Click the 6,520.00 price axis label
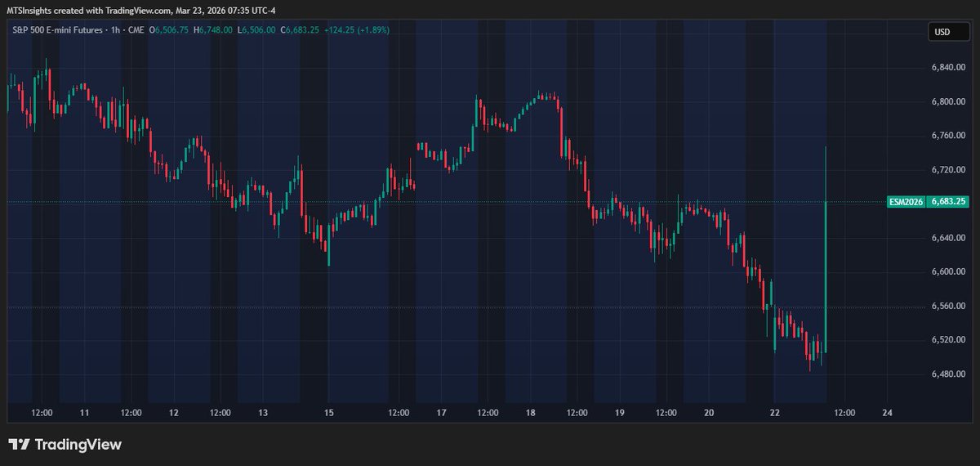 (948, 340)
